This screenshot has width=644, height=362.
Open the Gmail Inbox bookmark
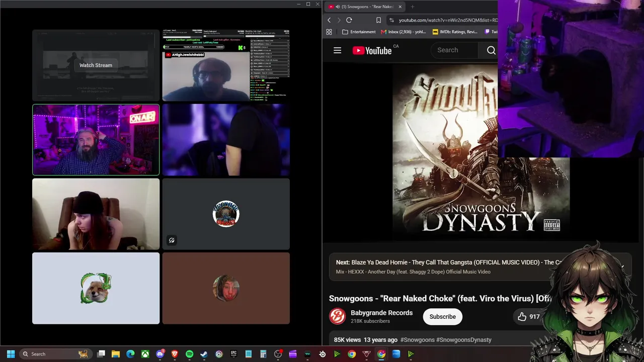point(404,32)
